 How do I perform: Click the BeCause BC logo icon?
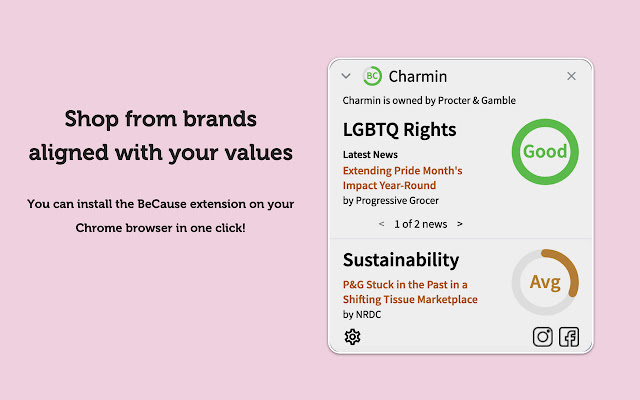(372, 76)
